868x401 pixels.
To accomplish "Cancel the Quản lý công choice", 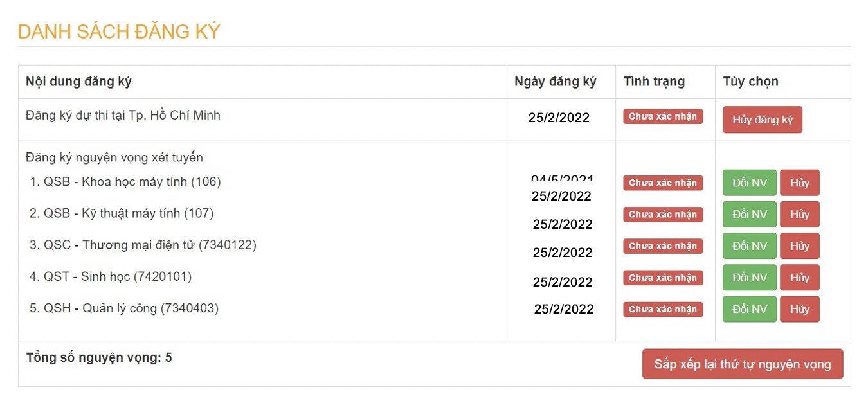I will [799, 309].
